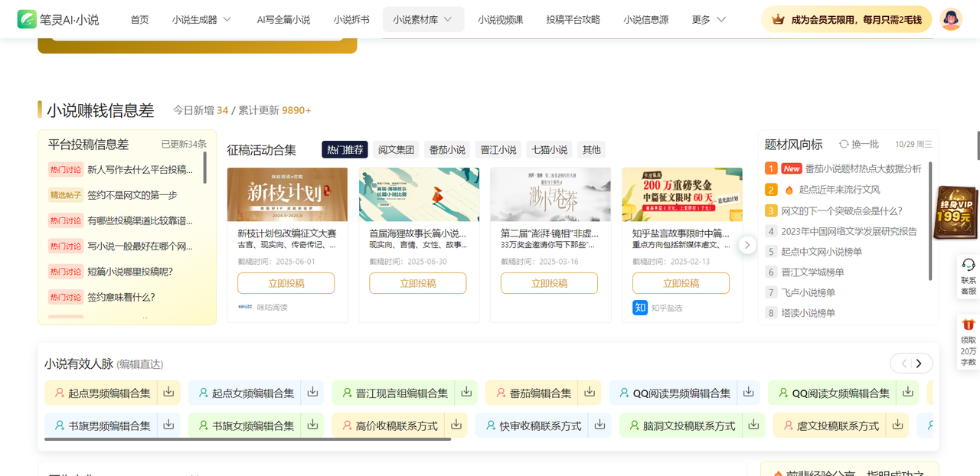Click the 已更新34条 text

[184, 144]
